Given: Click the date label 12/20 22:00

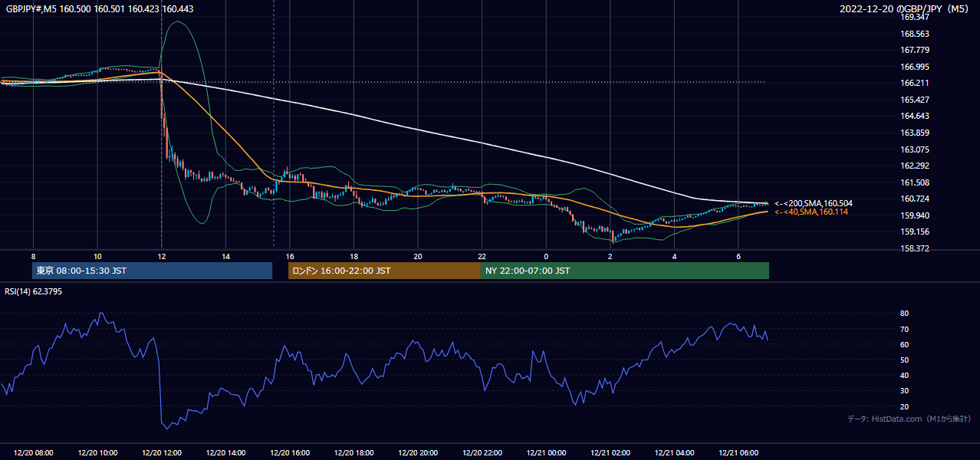Looking at the screenshot, I should coord(482,453).
